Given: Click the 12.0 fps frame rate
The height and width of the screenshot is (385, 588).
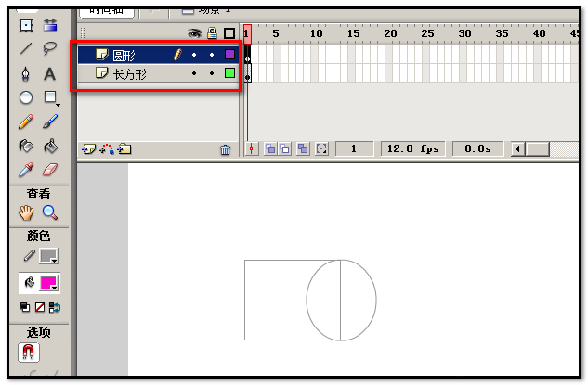Looking at the screenshot, I should coord(412,149).
